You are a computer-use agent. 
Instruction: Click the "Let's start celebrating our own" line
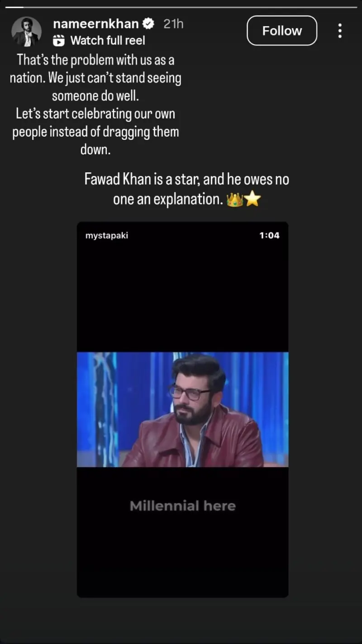(x=95, y=114)
